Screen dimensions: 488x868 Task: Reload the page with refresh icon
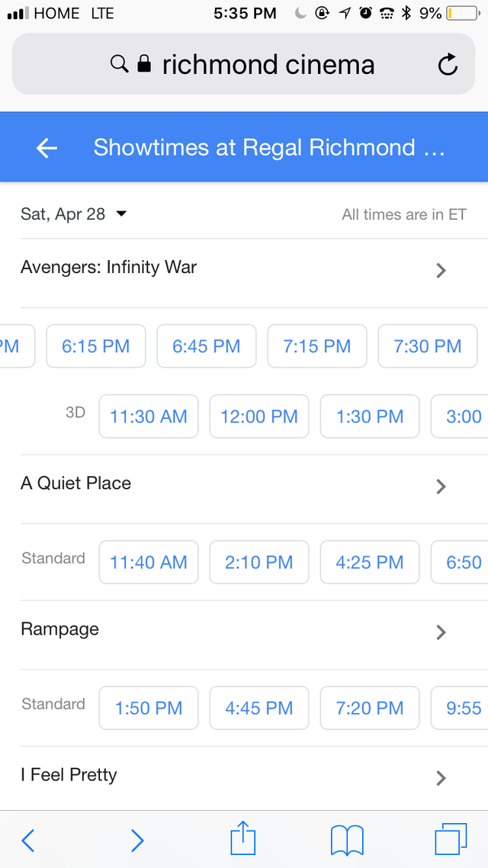(448, 64)
